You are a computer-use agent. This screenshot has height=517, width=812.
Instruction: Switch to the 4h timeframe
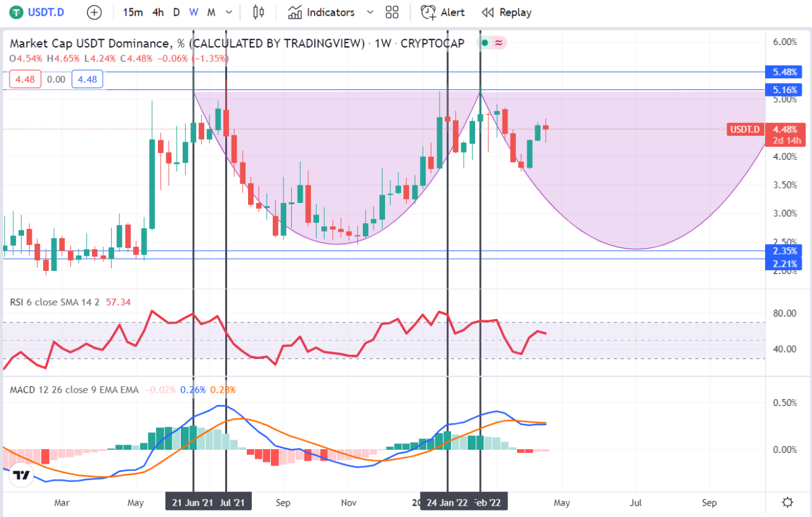pos(159,12)
